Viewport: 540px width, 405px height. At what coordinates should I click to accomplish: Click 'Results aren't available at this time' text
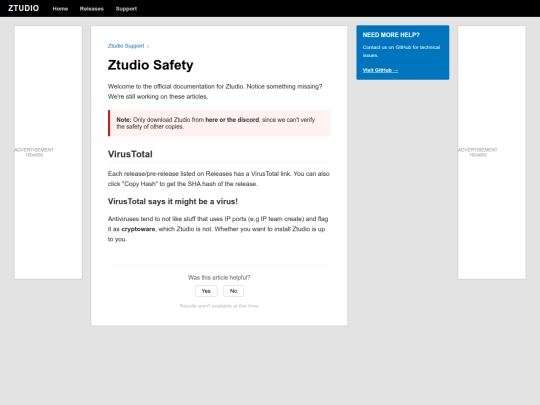tap(219, 306)
